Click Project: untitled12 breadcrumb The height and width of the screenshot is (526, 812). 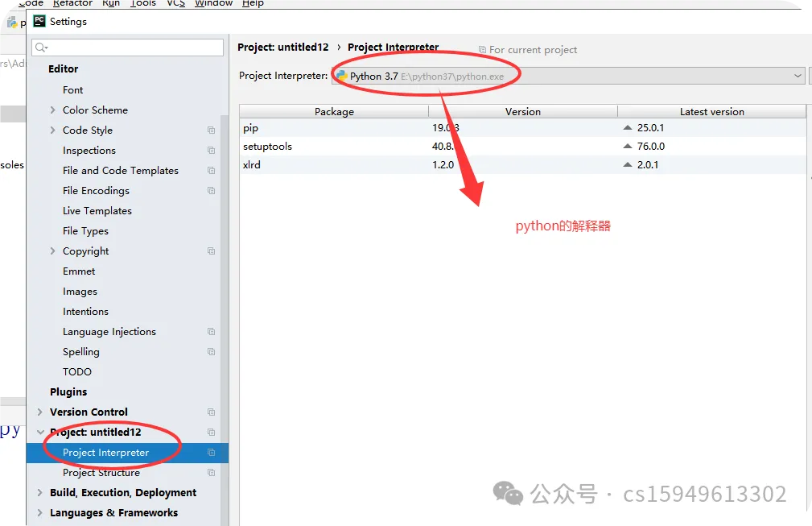coord(282,48)
